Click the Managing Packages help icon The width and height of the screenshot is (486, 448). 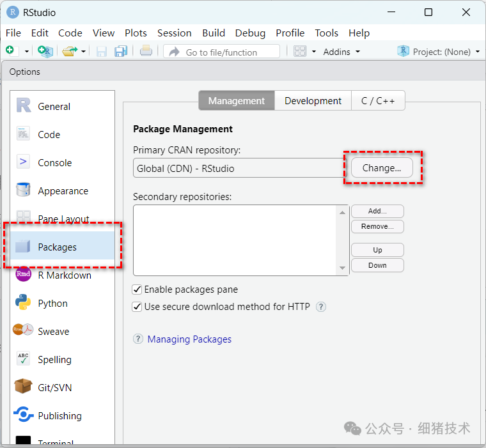pyautogui.click(x=138, y=339)
